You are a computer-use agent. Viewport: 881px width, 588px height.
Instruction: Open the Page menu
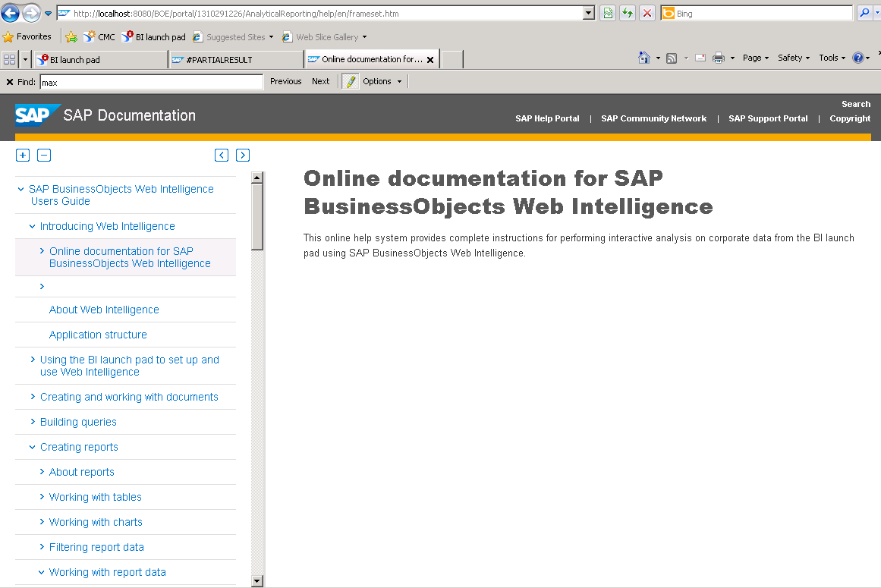[x=756, y=58]
